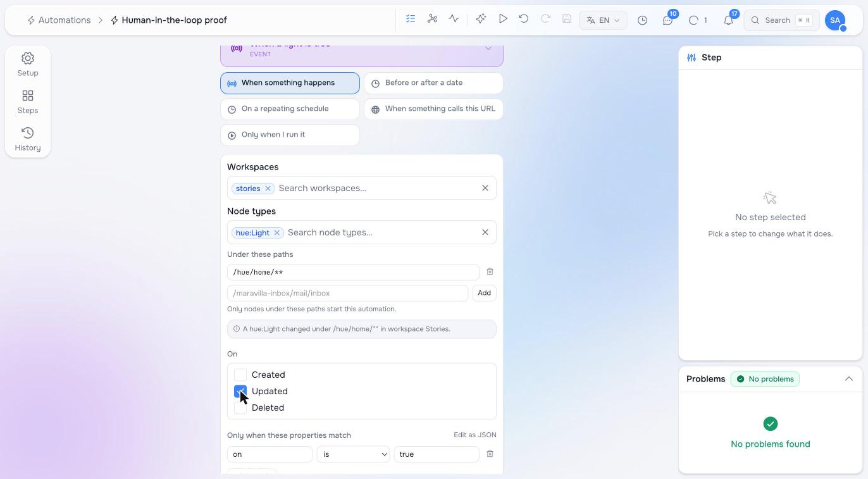
Task: Remove the 'stories' workspace tag
Action: pyautogui.click(x=268, y=189)
